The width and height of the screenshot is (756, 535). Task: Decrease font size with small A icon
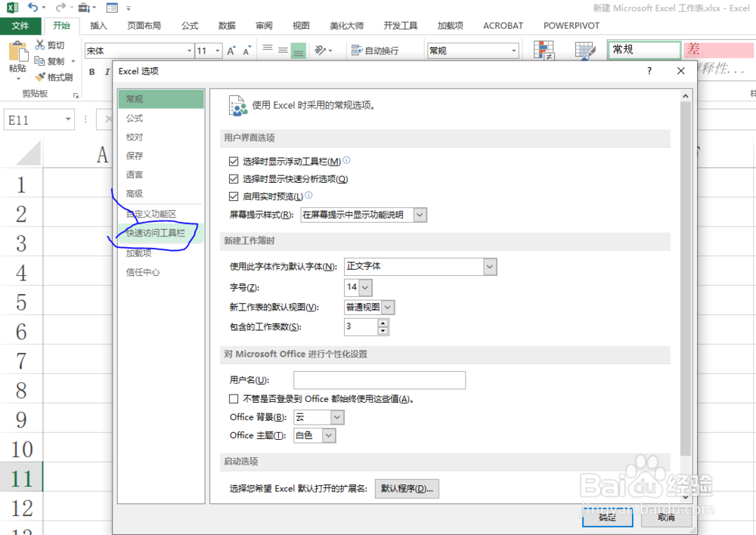(247, 51)
